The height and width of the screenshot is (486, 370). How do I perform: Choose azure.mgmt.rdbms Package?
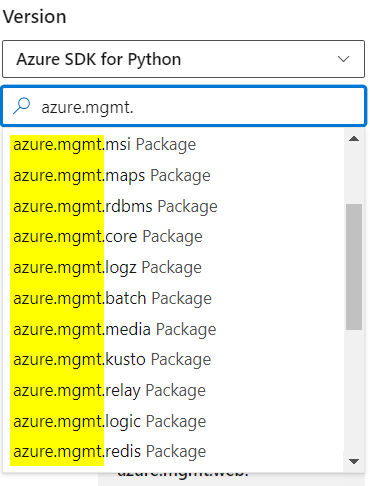[173, 206]
